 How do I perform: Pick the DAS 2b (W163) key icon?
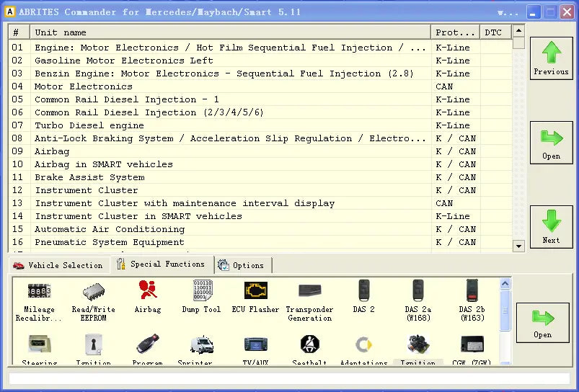tap(472, 290)
